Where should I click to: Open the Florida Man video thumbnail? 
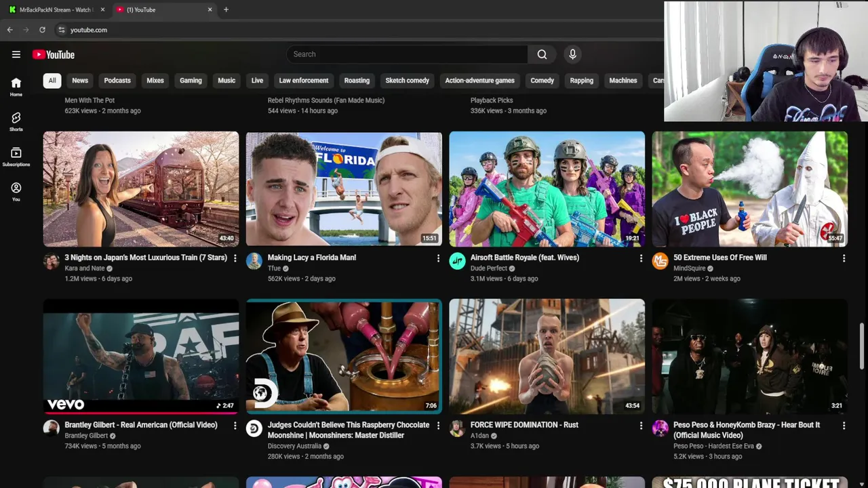coord(344,189)
